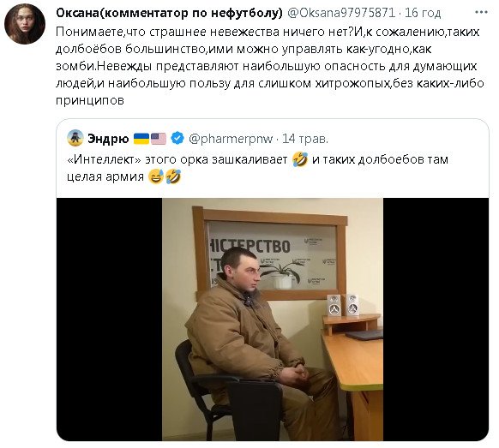Open the 14 трав. date of the quoted tweet
Image resolution: width=499 pixels, height=448 pixels.
click(305, 139)
